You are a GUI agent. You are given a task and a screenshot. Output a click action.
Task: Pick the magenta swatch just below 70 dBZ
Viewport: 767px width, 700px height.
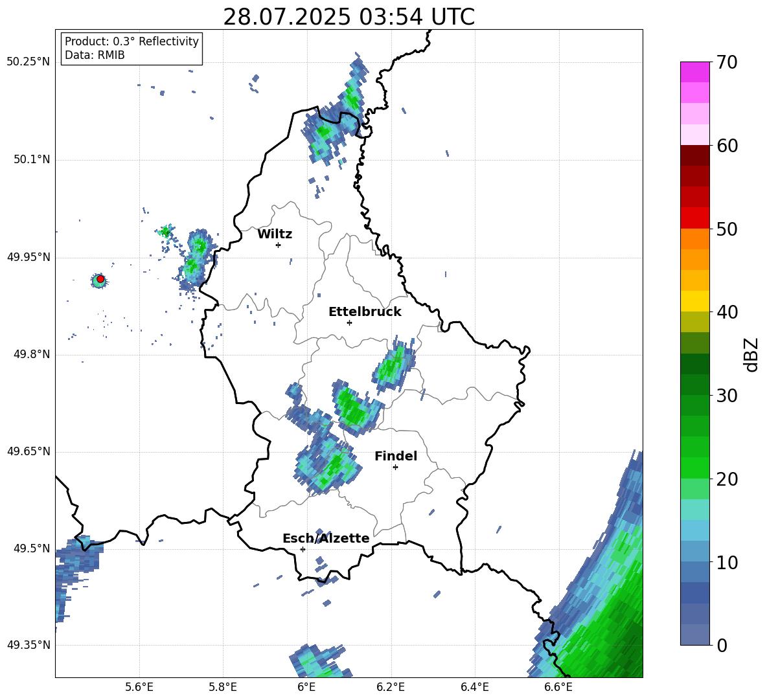694,73
